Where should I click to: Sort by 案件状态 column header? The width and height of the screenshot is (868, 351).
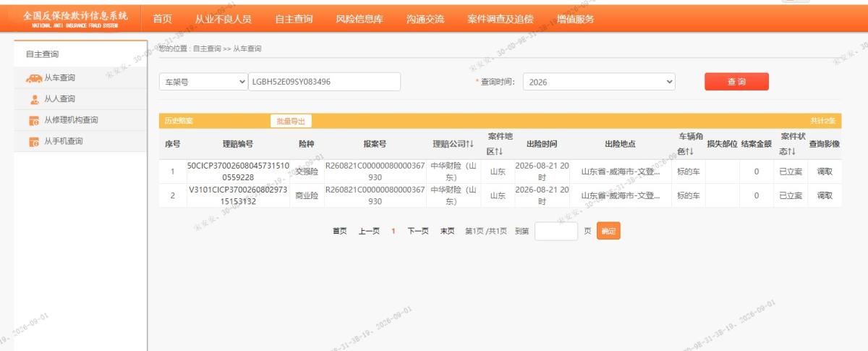[788, 144]
